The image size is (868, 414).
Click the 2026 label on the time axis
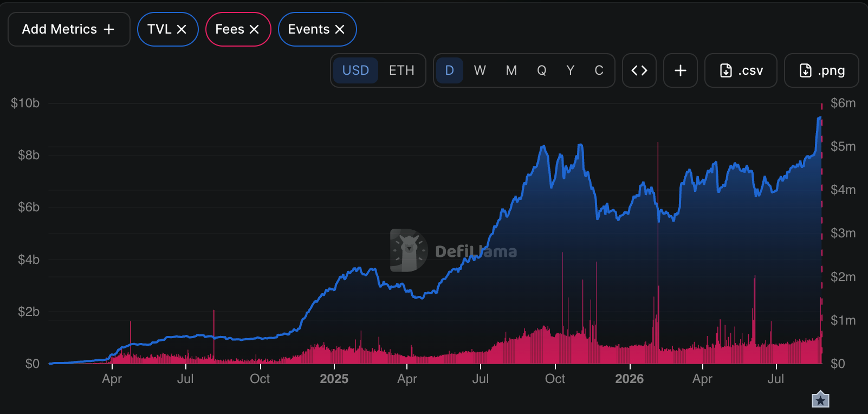coord(630,379)
